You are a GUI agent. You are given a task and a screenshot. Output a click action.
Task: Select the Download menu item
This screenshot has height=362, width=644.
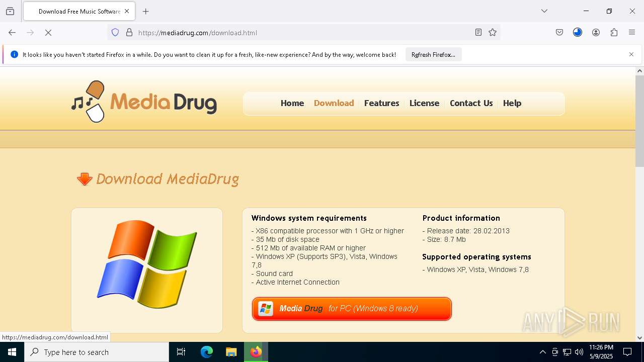click(334, 103)
